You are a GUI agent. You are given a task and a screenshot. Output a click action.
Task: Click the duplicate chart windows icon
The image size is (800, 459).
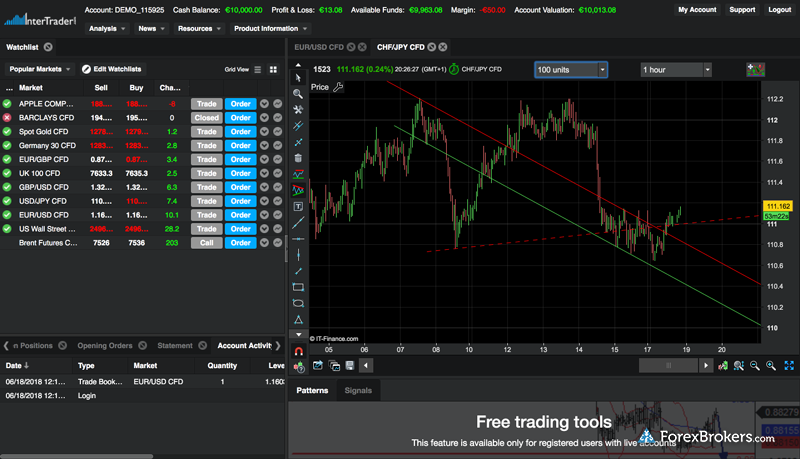(334, 365)
